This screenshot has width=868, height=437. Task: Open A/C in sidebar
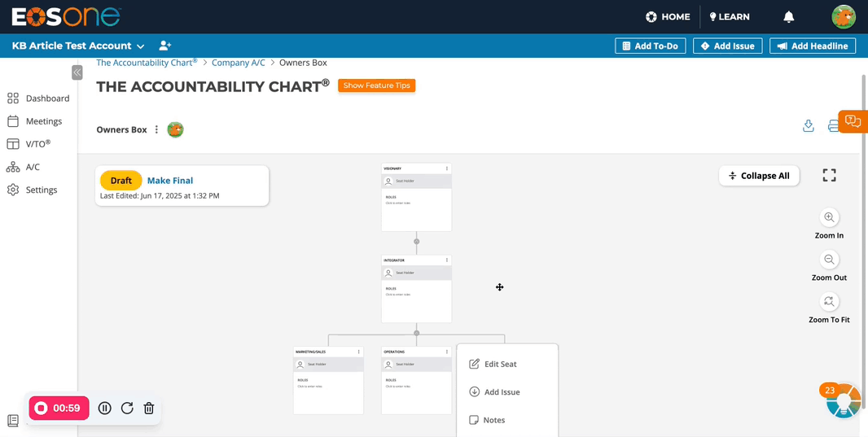(23, 167)
